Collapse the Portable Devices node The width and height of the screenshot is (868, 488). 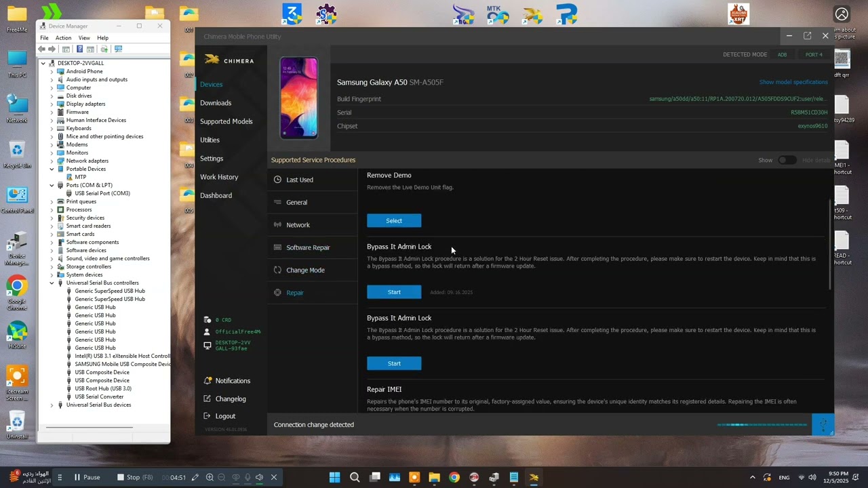tap(52, 169)
